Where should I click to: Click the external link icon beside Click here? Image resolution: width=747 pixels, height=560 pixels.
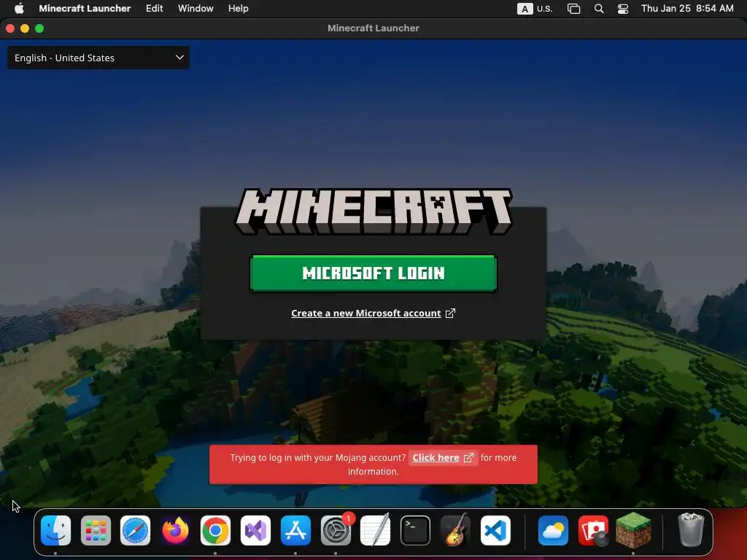click(x=469, y=457)
